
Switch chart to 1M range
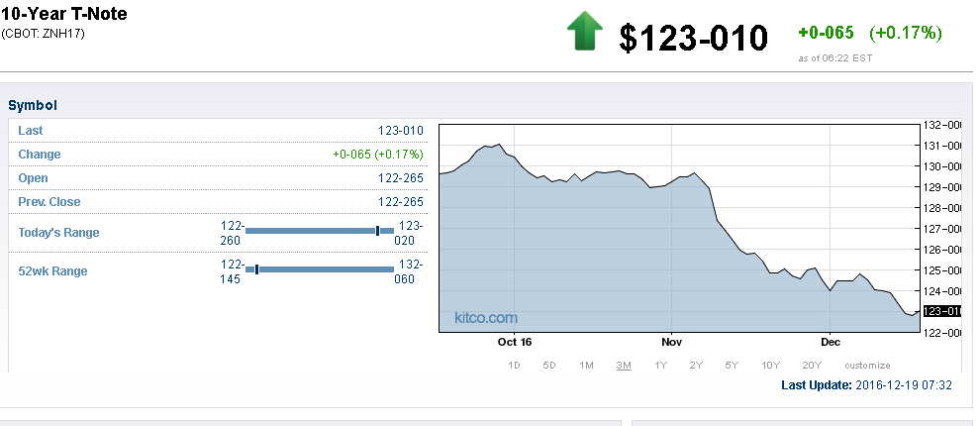pyautogui.click(x=586, y=366)
